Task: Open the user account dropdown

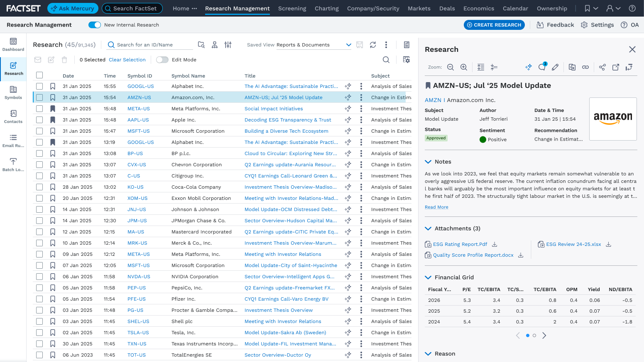Action: pyautogui.click(x=613, y=8)
